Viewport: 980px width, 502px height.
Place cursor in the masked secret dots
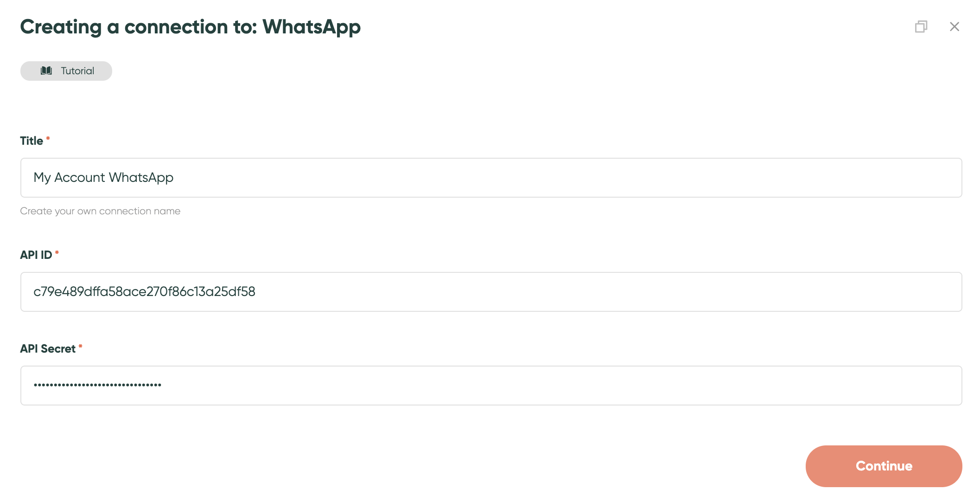pyautogui.click(x=97, y=385)
